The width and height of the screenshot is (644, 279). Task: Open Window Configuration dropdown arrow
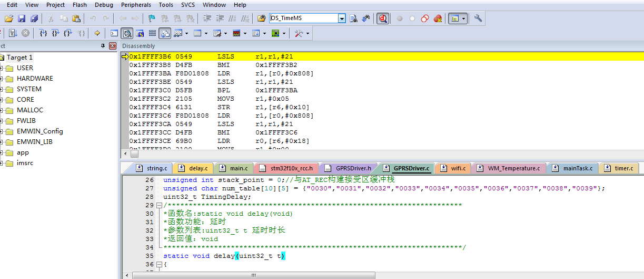click(464, 18)
